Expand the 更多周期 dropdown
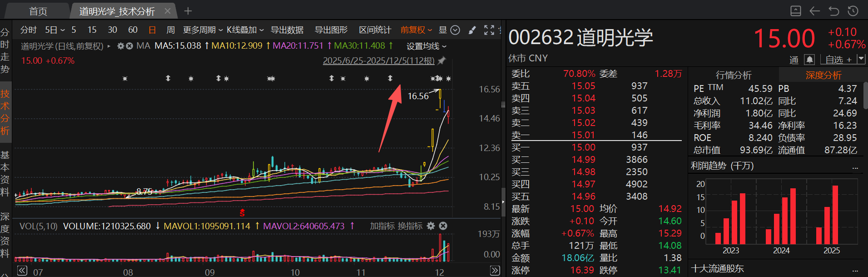 click(x=203, y=30)
